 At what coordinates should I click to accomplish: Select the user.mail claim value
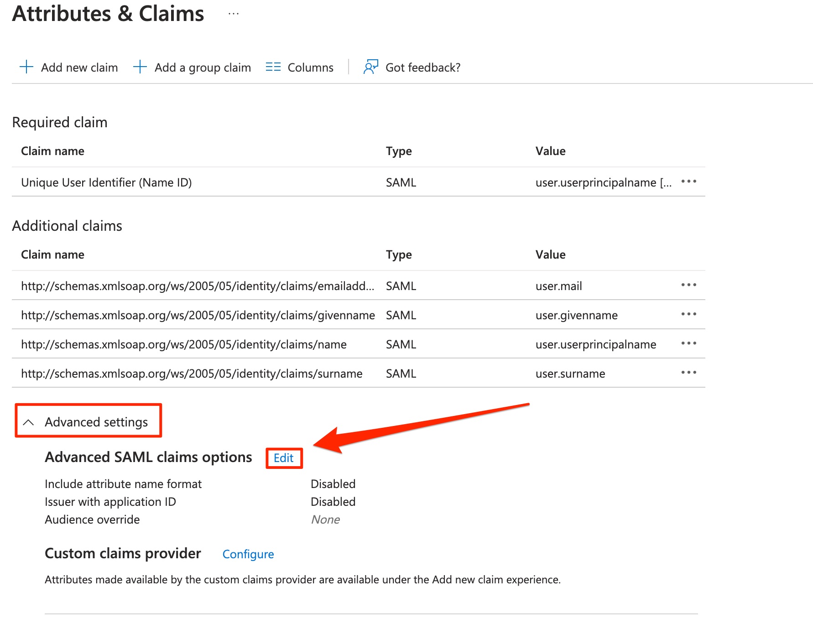558,286
